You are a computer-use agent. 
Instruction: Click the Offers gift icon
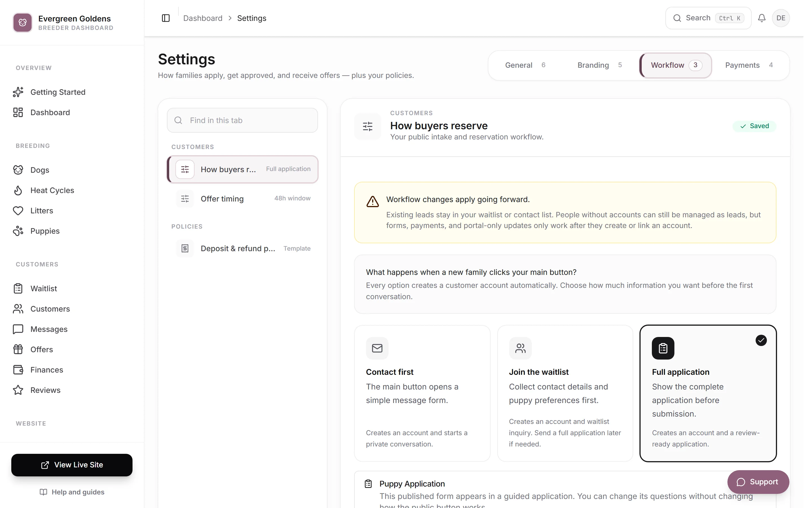pyautogui.click(x=18, y=349)
